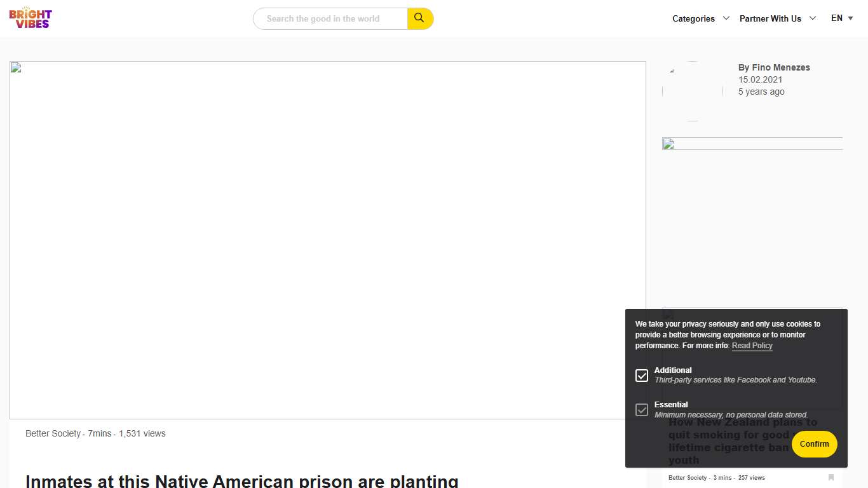Click the large main article image

click(327, 240)
